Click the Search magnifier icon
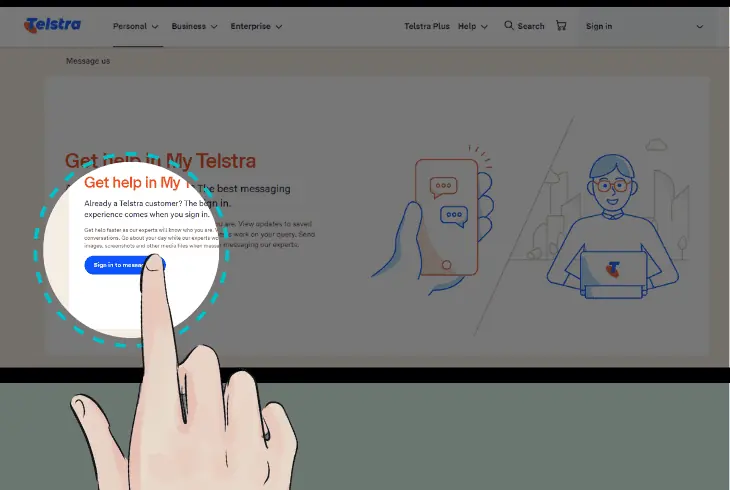 [x=509, y=25]
